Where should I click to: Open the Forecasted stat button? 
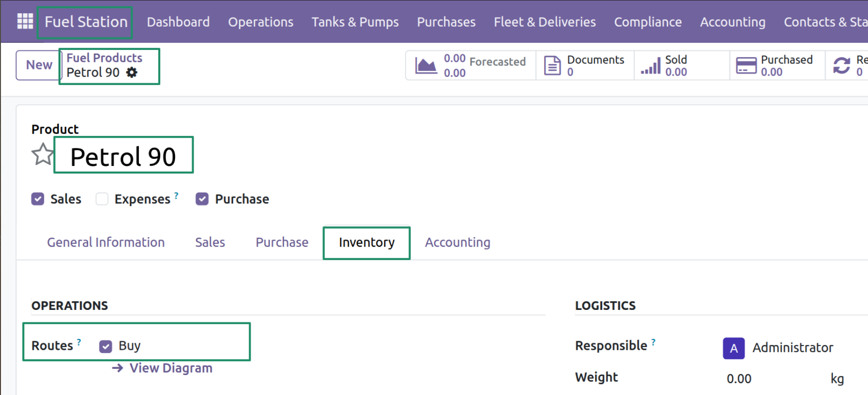471,65
